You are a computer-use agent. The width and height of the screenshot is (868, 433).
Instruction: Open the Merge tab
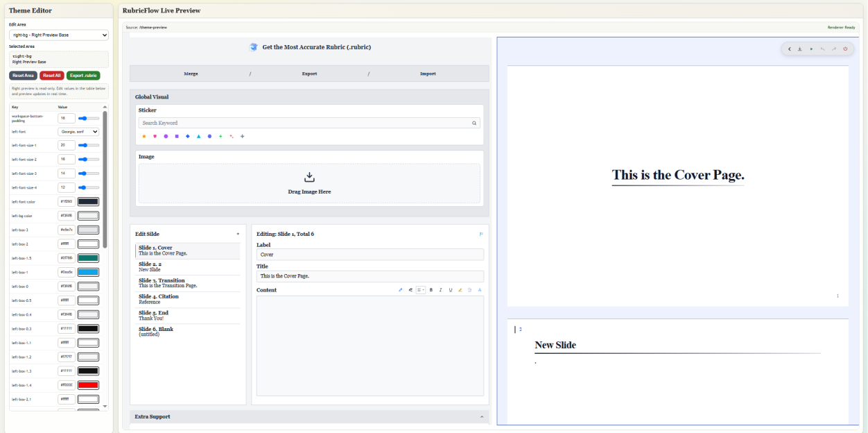click(x=191, y=74)
